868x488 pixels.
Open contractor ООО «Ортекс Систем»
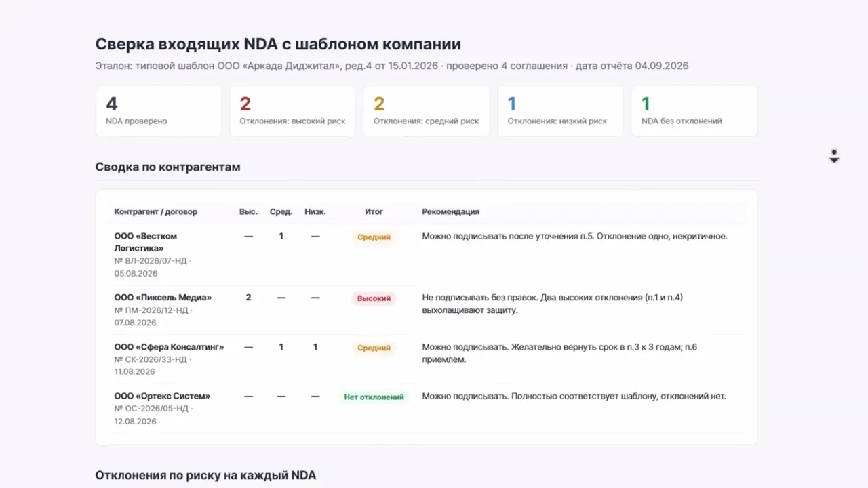tap(162, 396)
